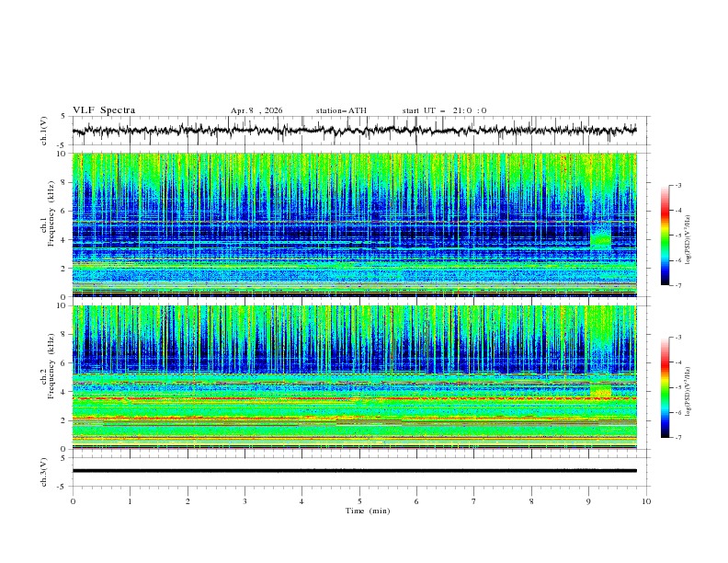Click time axis tick label "10"
Screen dimensions: 728x563
[x=646, y=501]
